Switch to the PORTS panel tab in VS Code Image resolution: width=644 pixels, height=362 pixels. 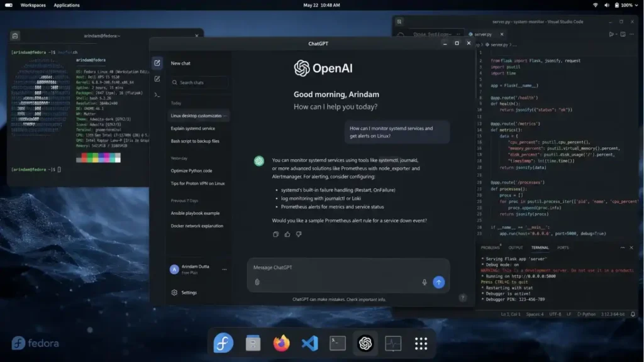click(x=563, y=248)
